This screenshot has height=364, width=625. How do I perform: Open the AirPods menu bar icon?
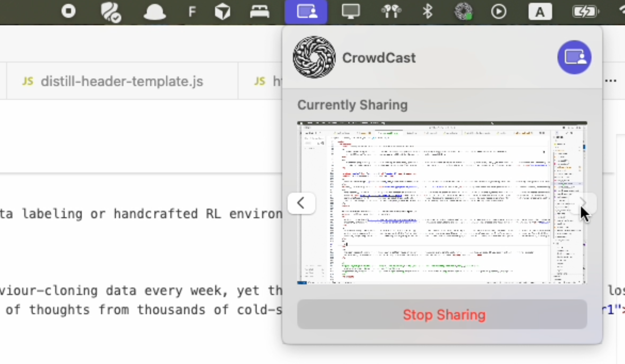391,12
